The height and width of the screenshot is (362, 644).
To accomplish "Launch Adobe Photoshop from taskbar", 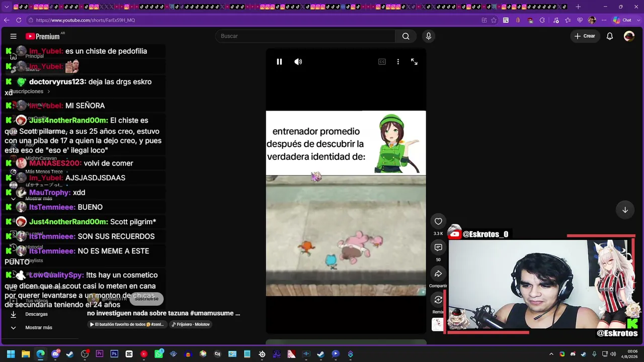I will coord(114,354).
